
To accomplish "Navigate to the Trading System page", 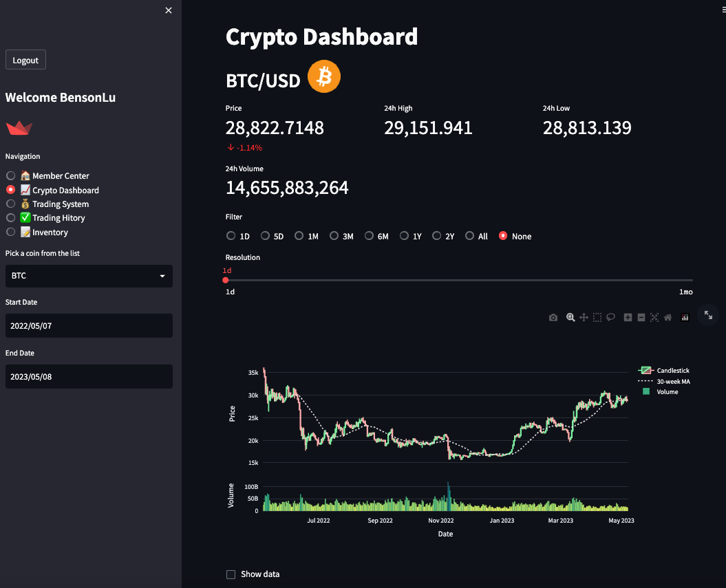I will pyautogui.click(x=10, y=204).
